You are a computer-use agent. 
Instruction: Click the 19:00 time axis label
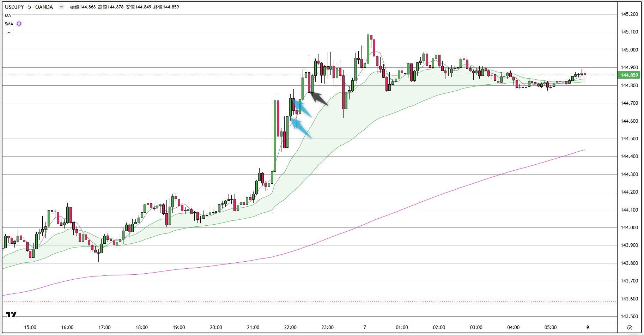pos(179,327)
